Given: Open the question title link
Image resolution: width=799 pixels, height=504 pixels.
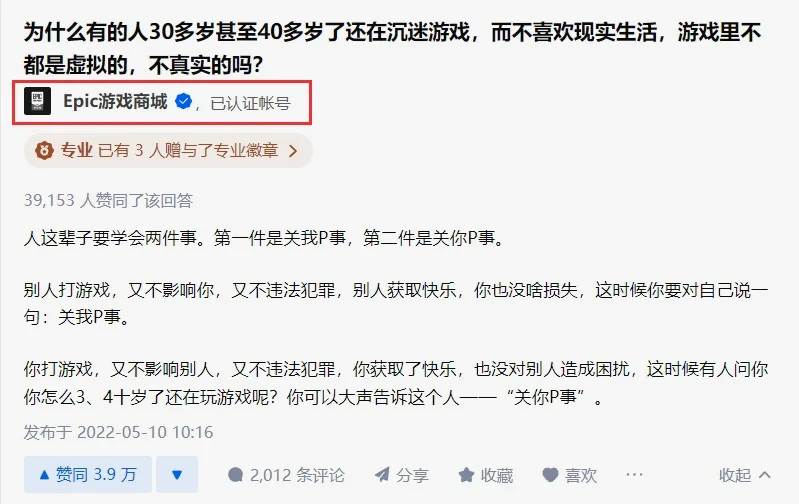Looking at the screenshot, I should 392,48.
